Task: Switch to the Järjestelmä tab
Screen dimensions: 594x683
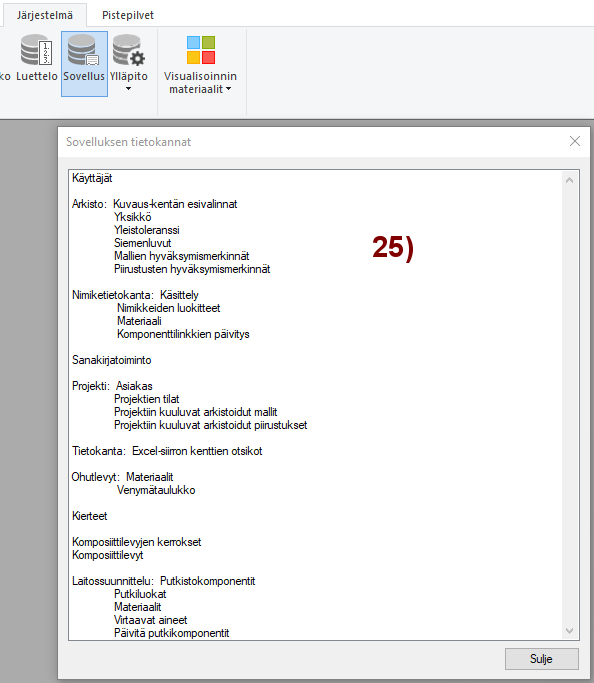Action: tap(45, 15)
